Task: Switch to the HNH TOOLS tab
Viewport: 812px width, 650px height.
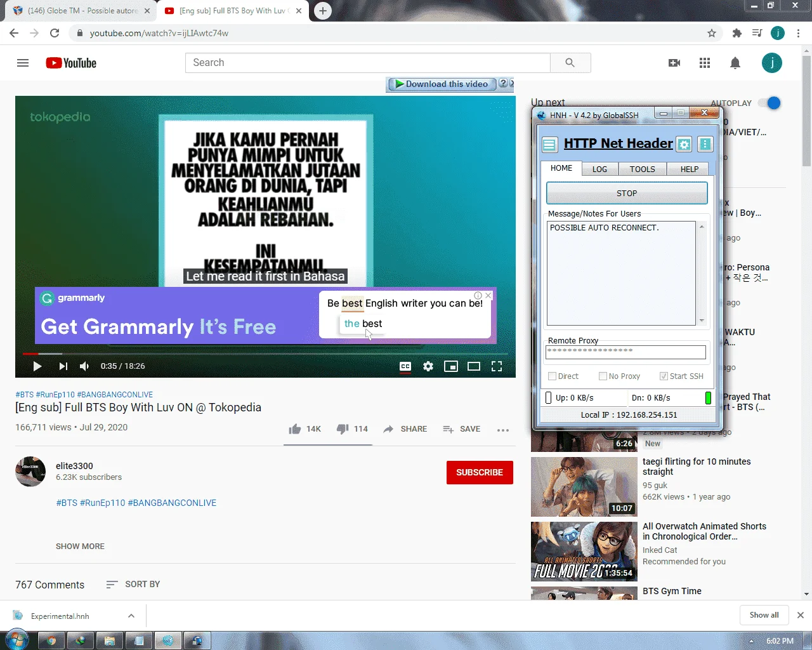Action: [x=642, y=169]
